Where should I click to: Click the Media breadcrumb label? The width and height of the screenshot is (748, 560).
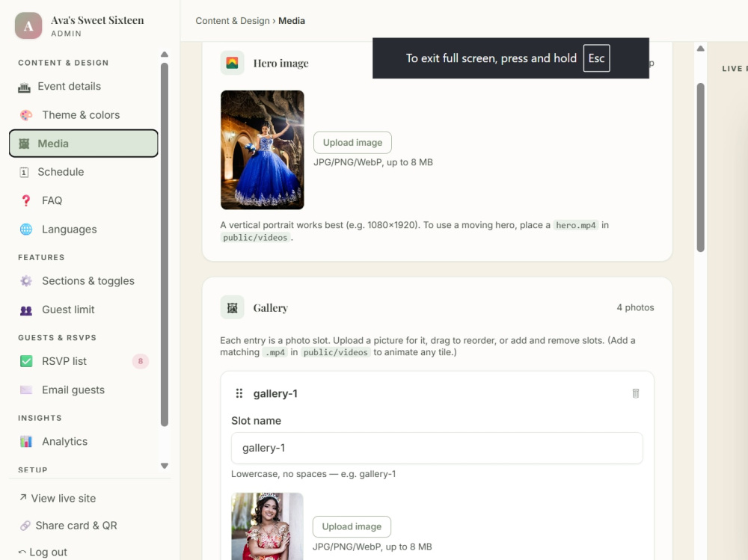click(292, 21)
